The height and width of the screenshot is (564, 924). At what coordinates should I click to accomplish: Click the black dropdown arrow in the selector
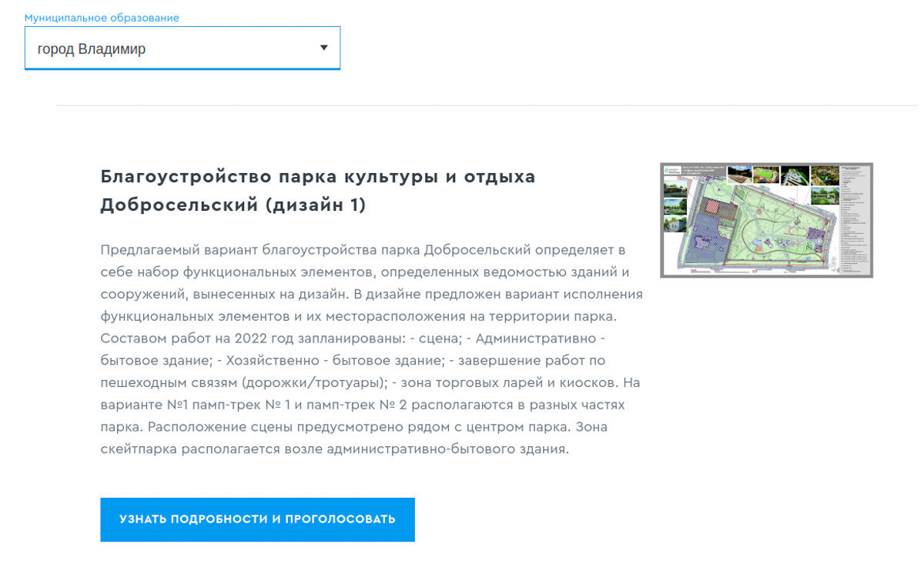tap(324, 48)
